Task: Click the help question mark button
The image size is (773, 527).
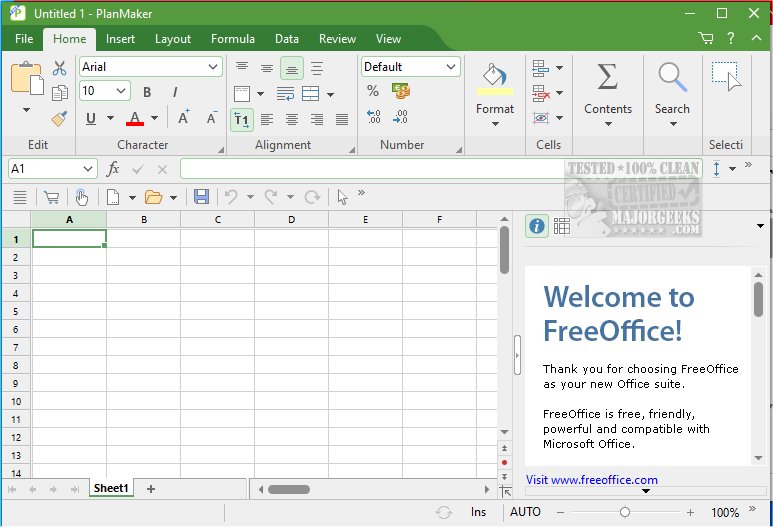Action: click(x=731, y=38)
